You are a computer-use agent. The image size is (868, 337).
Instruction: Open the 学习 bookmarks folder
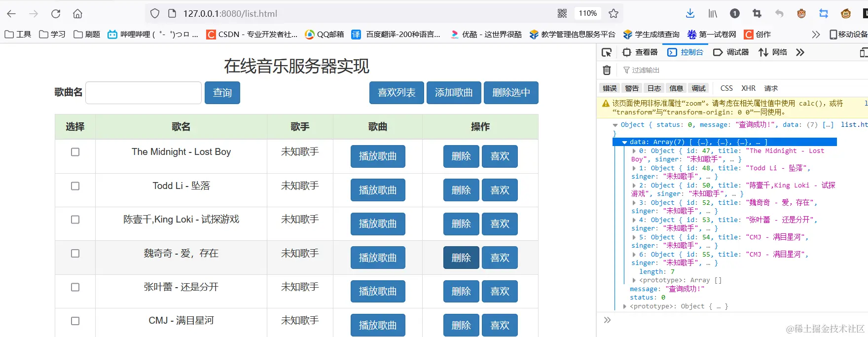[52, 35]
